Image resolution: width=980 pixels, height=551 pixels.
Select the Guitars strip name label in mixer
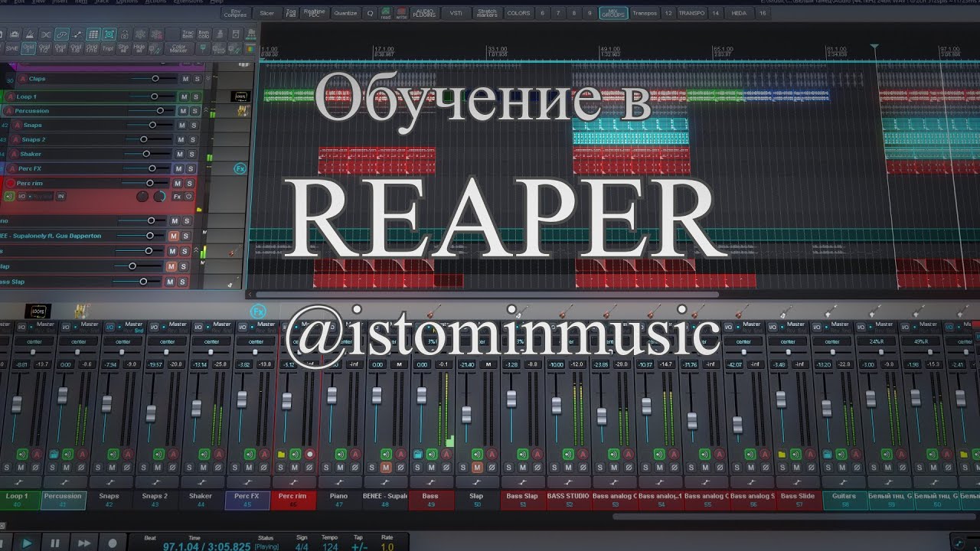click(844, 496)
